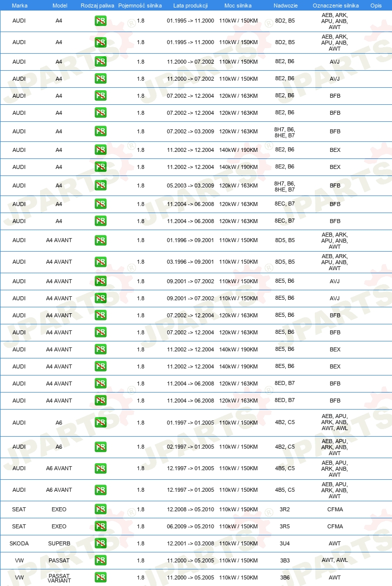Viewport: 392px width, 586px height.
Task: Click EXEO model in the 12.2008 row
Action: pos(59,509)
